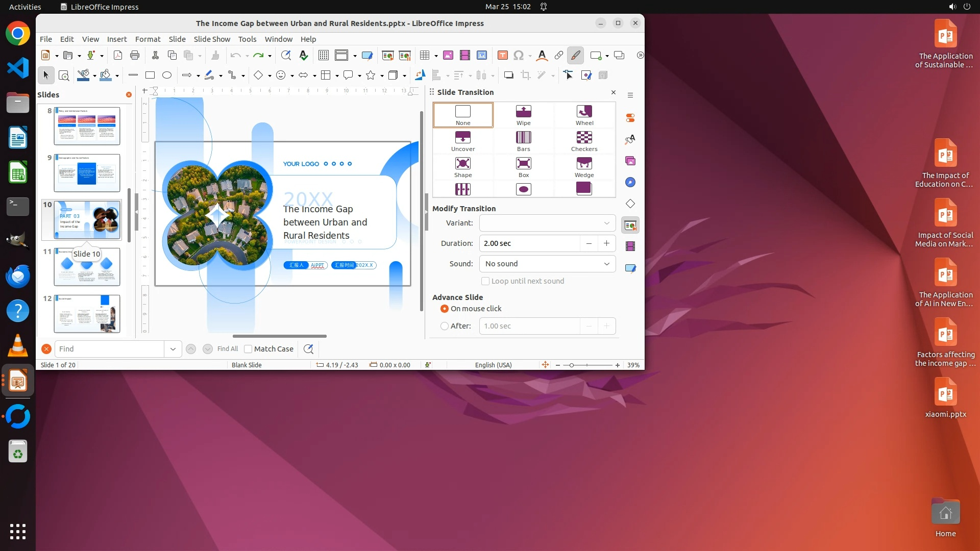The width and height of the screenshot is (980, 551).
Task: Enable the Match Case checkbox
Action: click(x=249, y=349)
